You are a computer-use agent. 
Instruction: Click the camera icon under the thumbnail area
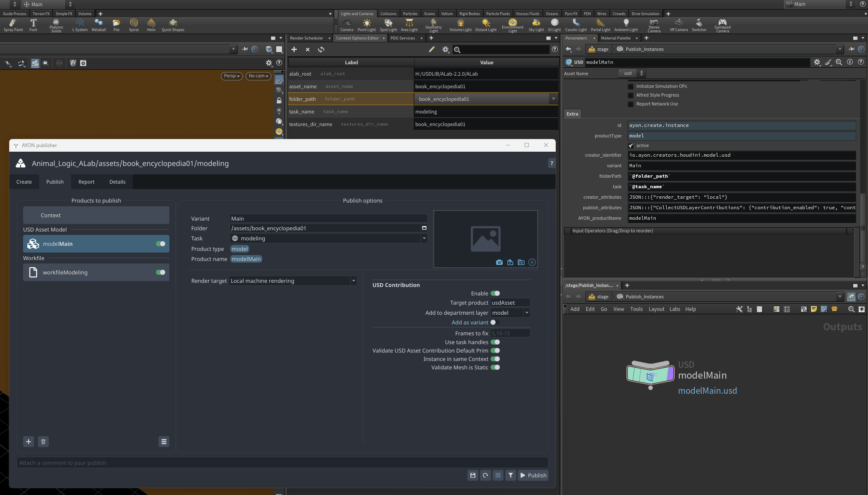[499, 262]
